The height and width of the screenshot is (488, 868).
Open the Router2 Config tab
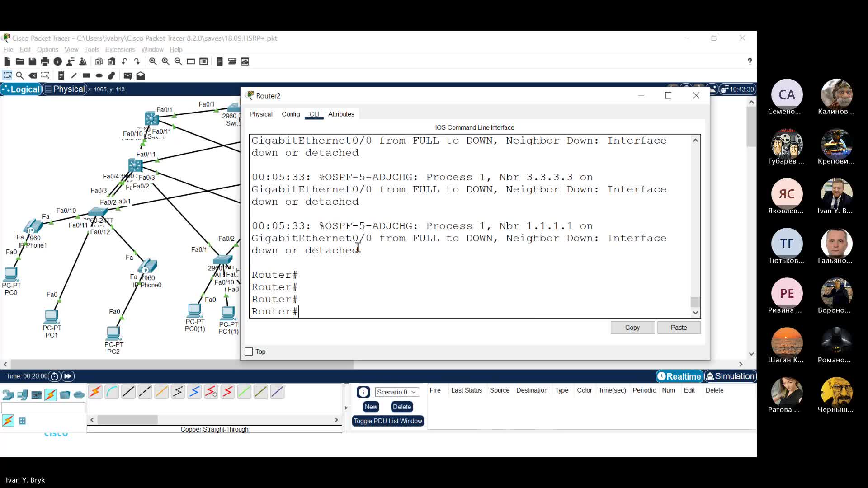coord(291,114)
